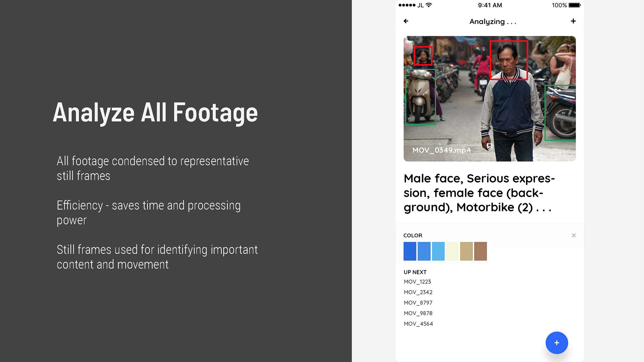Image resolution: width=644 pixels, height=362 pixels.
Task: Tap the battery icon in status bar
Action: coord(574,5)
